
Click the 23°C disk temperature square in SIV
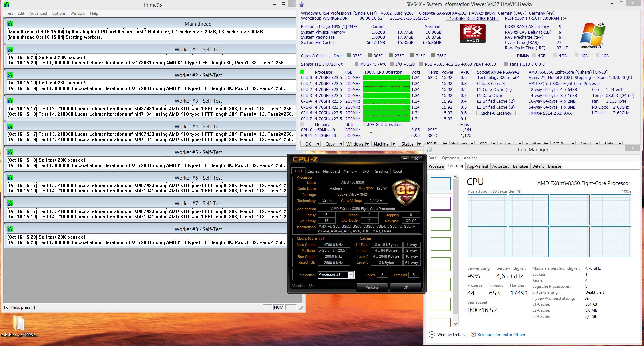point(391,55)
